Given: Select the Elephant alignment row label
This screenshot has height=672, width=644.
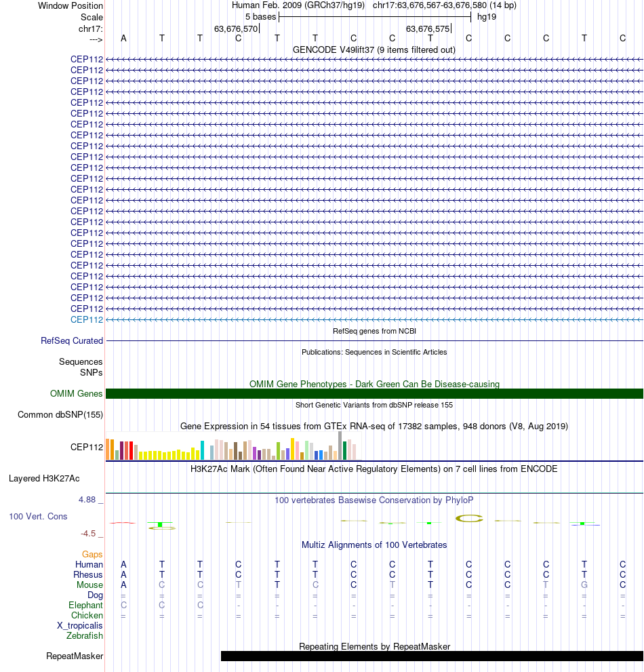Looking at the screenshot, I should 85,605.
